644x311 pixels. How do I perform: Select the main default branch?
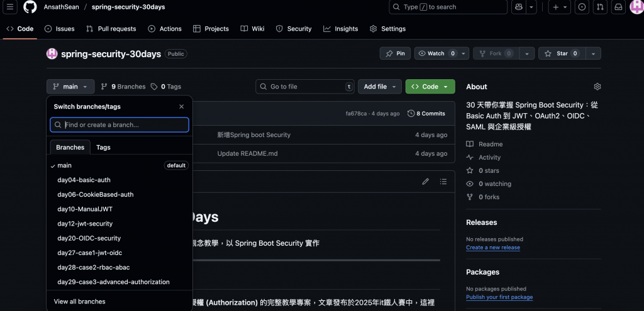coord(119,165)
